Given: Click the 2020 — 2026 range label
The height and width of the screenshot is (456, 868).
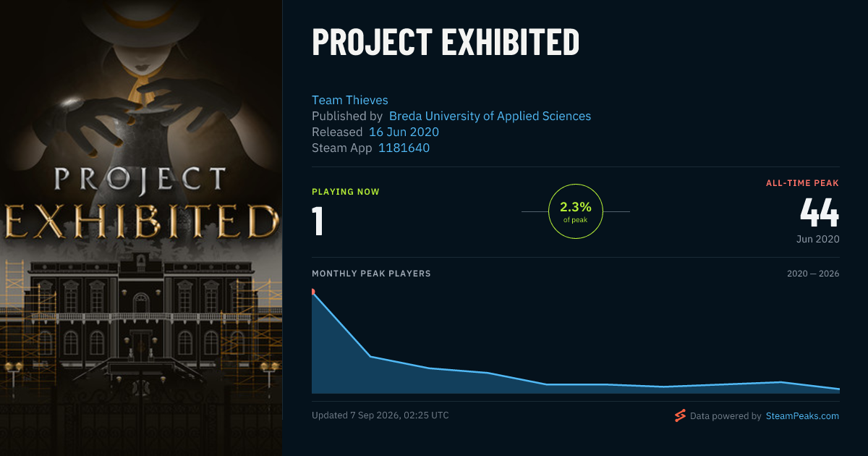Looking at the screenshot, I should click(813, 274).
